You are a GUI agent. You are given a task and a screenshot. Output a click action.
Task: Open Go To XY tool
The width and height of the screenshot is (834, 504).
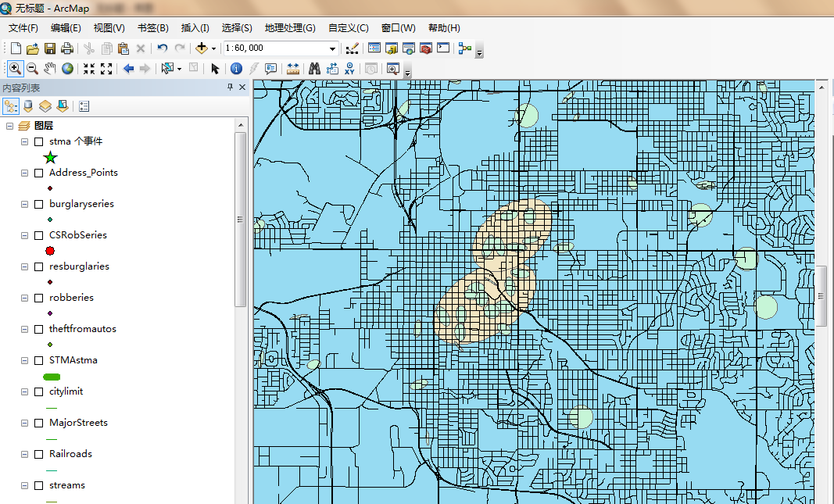tap(349, 69)
